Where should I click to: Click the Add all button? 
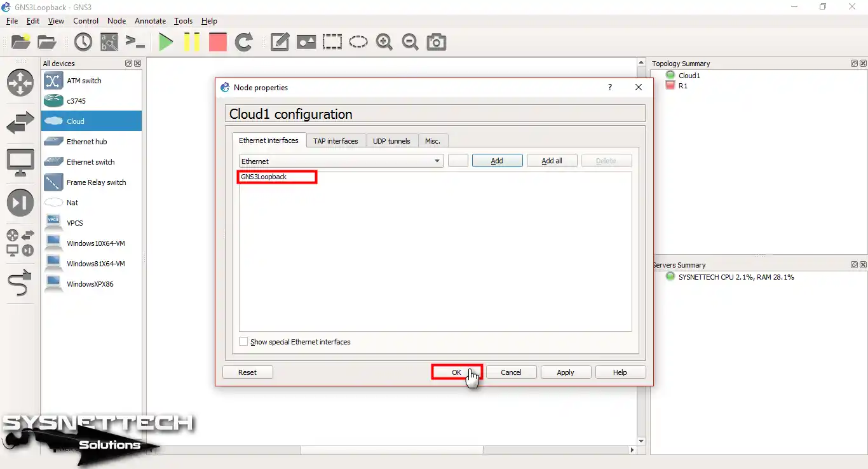552,161
